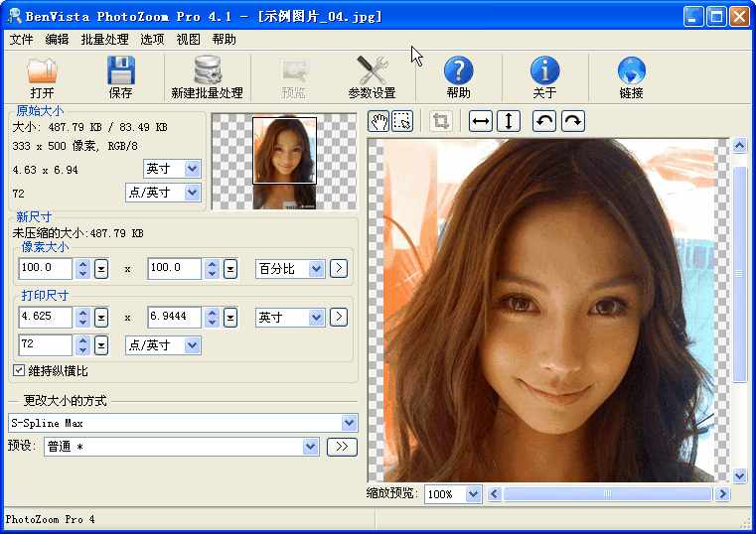The width and height of the screenshot is (756, 534).
Task: Click the arrow button next to 百分比
Action: point(339,268)
